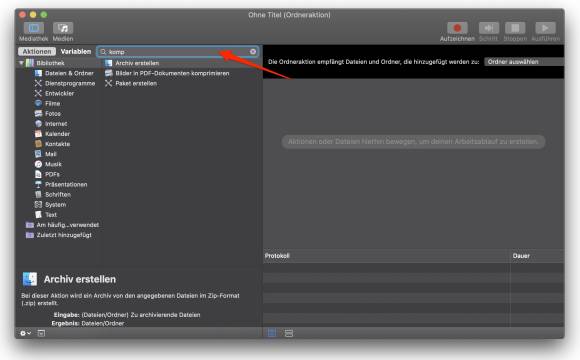This screenshot has width=580, height=360.
Task: Click the Stoppen toolbar icon
Action: tap(515, 28)
